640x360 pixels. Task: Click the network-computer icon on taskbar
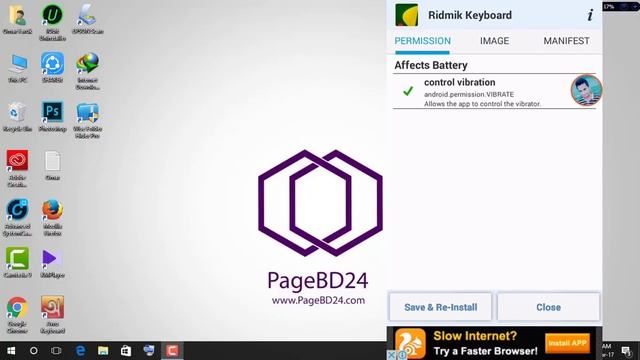pos(149,351)
